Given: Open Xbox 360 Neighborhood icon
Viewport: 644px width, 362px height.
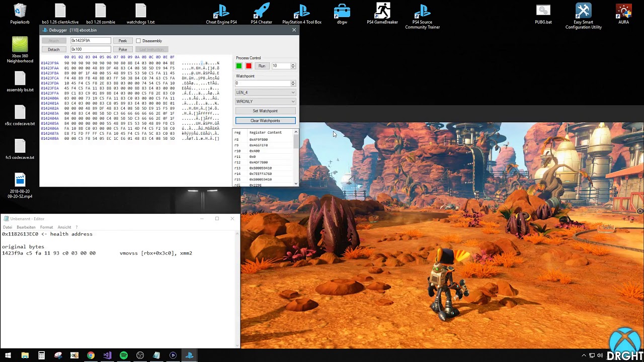Looking at the screenshot, I should pyautogui.click(x=20, y=50).
